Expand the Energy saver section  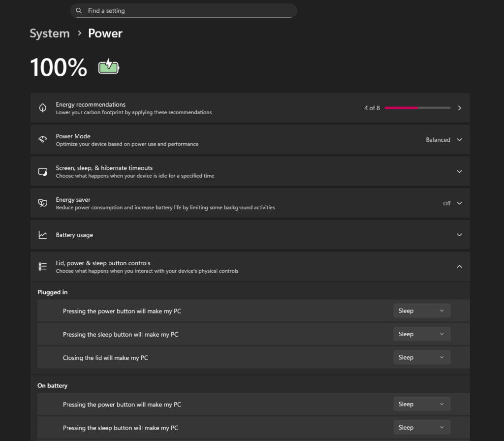pos(459,203)
